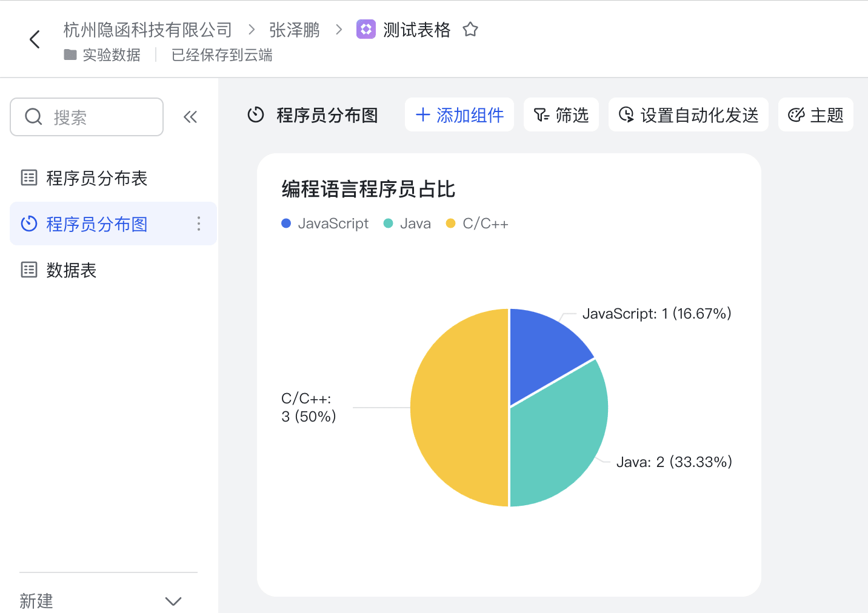Click the chart icon beside 程序员分布图 title
Viewport: 868px width, 613px height.
256,114
